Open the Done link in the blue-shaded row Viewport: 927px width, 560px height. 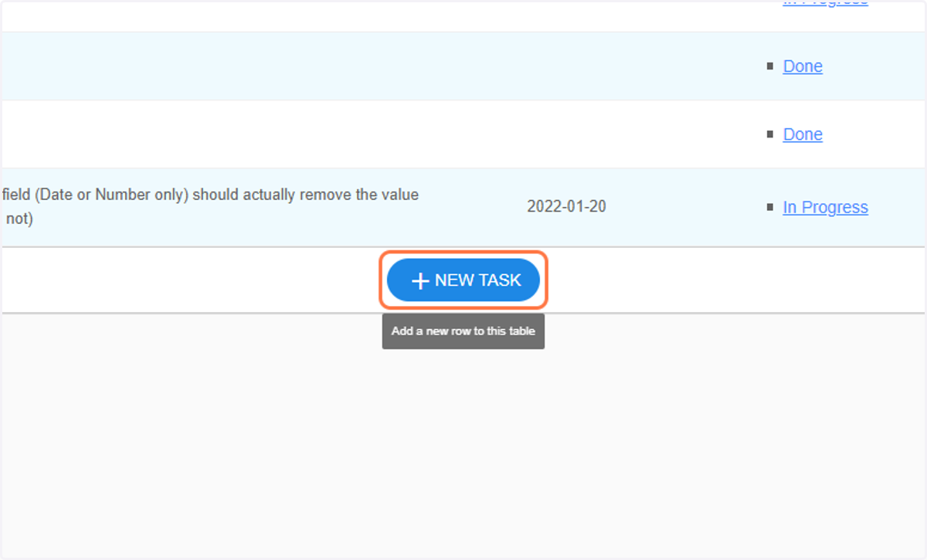click(x=803, y=66)
